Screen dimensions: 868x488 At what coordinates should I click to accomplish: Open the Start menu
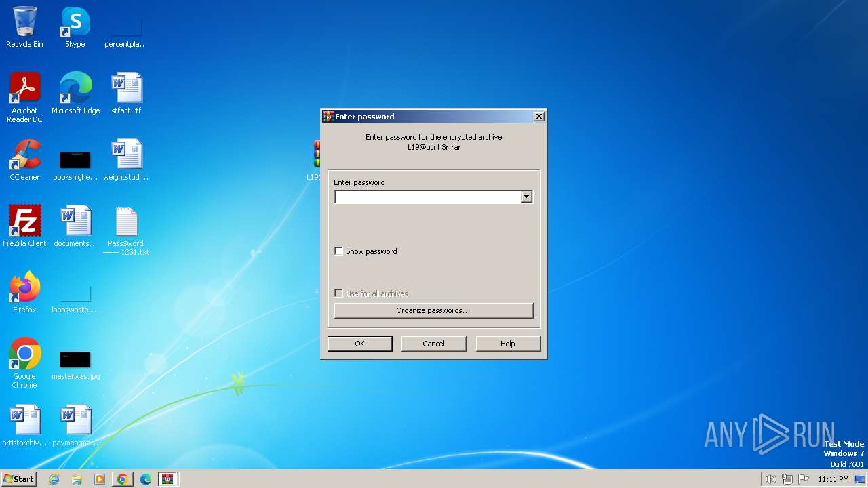19,479
